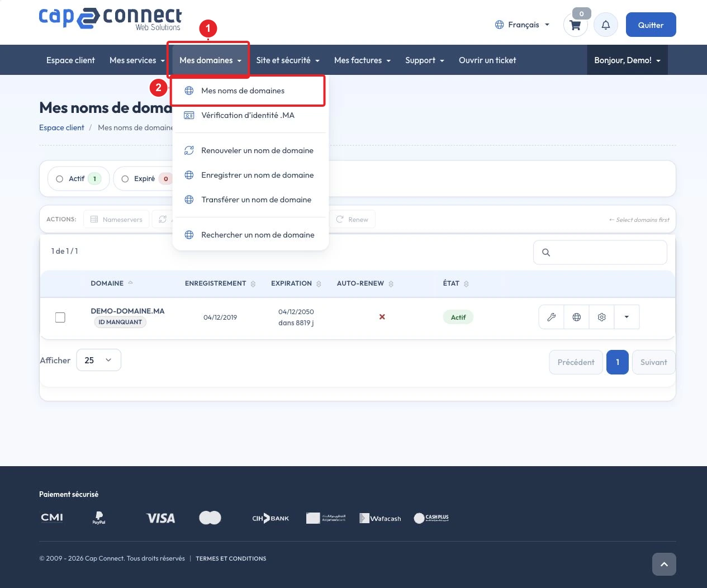Open the Français language dropdown
This screenshot has width=707, height=588.
[x=522, y=25]
